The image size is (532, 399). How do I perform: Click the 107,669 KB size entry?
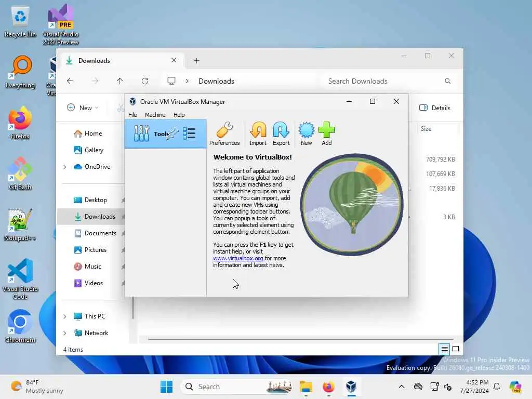click(441, 174)
